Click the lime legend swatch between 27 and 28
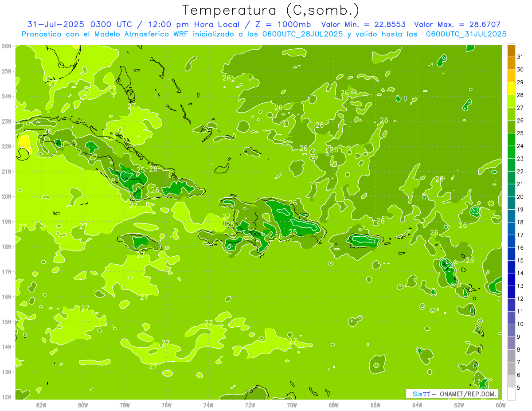532x411 pixels. coord(511,102)
